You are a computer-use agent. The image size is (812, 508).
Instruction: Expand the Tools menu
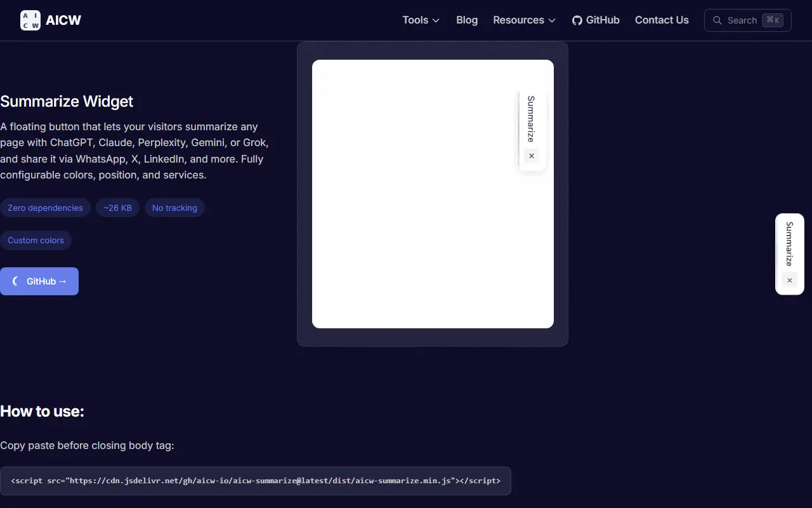(x=421, y=20)
